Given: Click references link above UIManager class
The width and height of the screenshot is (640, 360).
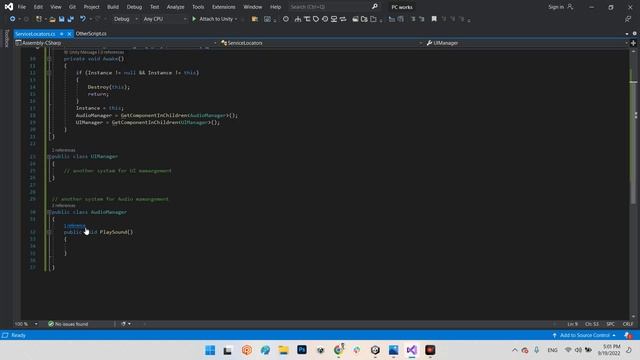Looking at the screenshot, I should (64, 150).
